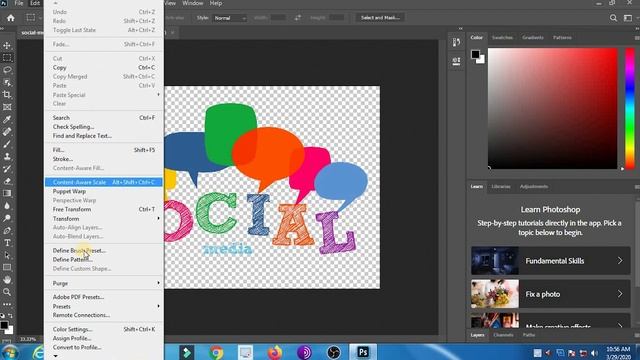
Task: Switch to the Libraries tab
Action: (x=501, y=187)
